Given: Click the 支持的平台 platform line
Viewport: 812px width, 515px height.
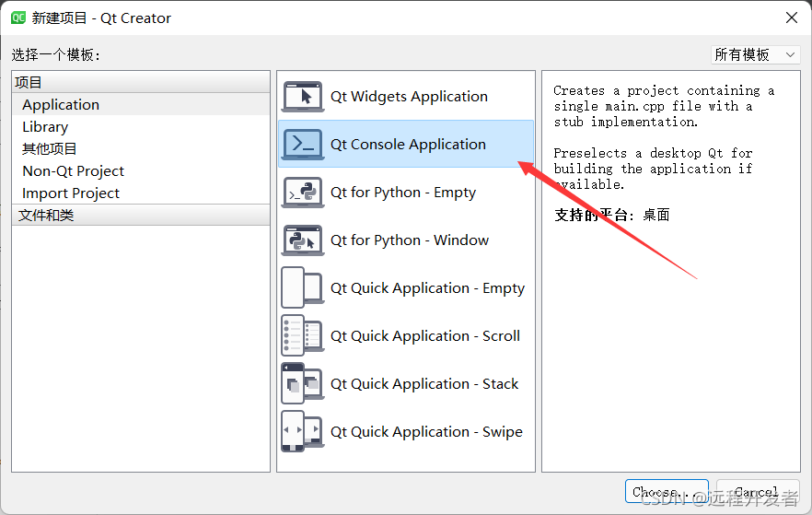Looking at the screenshot, I should pyautogui.click(x=611, y=215).
